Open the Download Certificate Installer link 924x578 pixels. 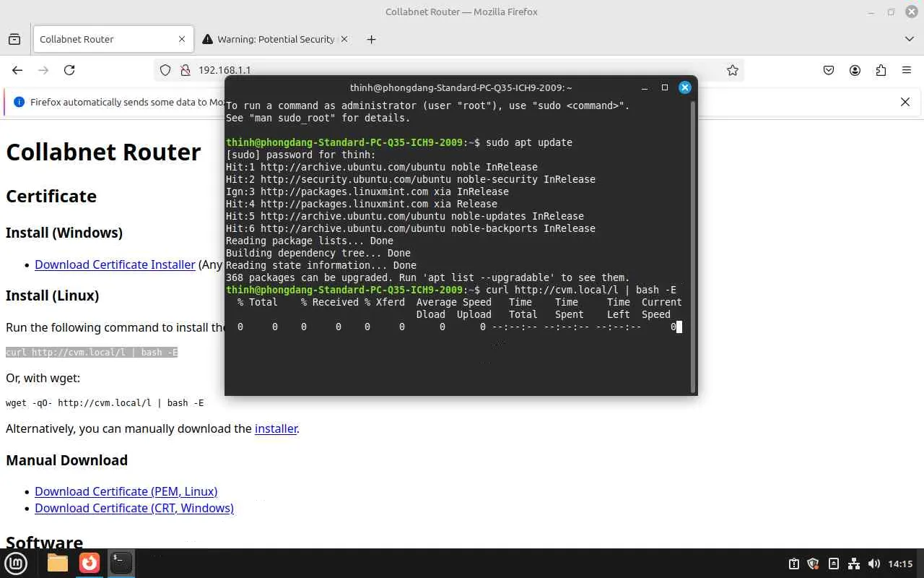click(115, 264)
